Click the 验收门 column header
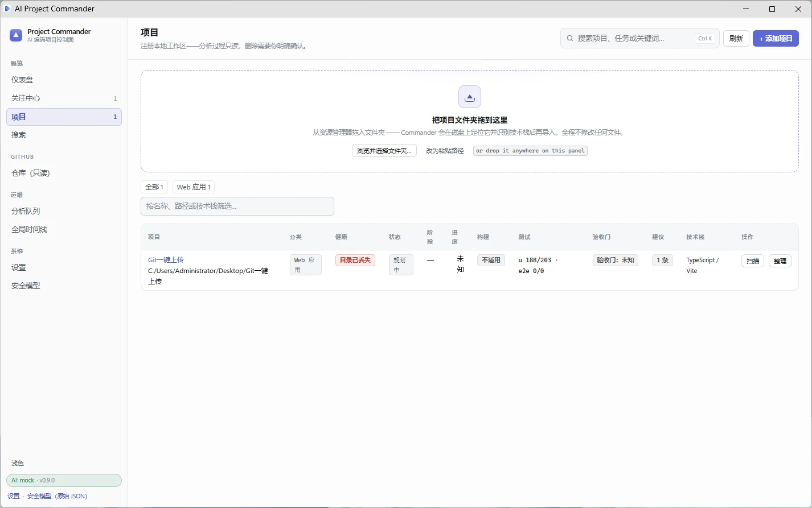Image resolution: width=812 pixels, height=508 pixels. point(601,237)
